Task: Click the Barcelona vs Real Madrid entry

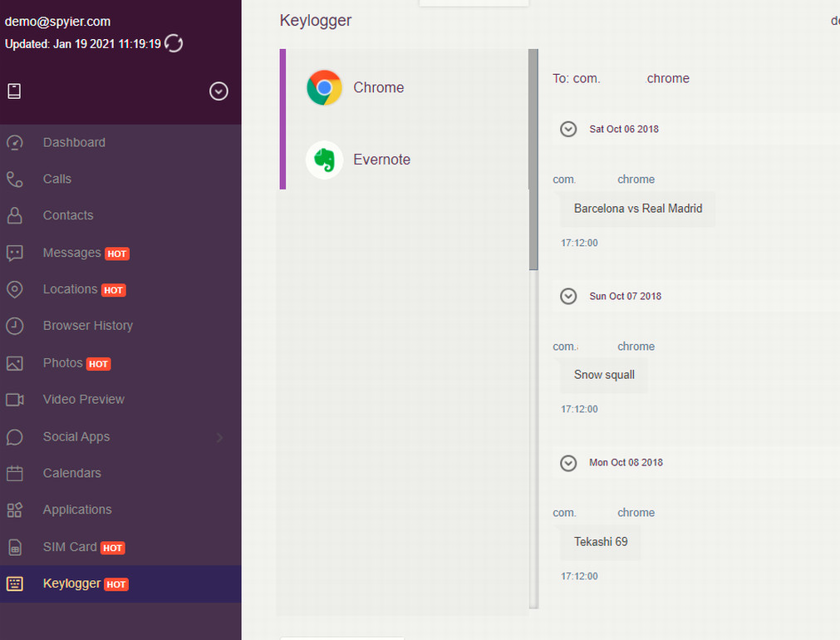Action: [637, 209]
